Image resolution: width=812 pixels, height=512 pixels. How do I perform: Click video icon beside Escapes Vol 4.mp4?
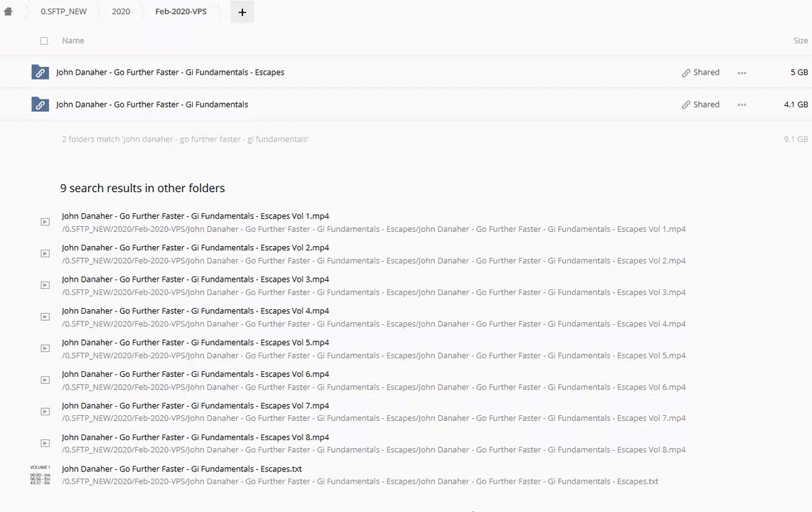[45, 317]
